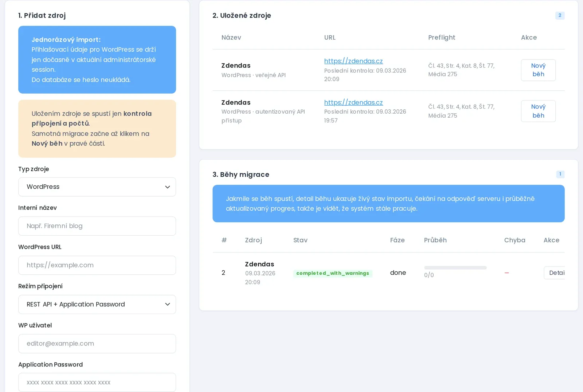583x392 pixels.
Task: Click the progress bar of run 2
Action: click(455, 268)
